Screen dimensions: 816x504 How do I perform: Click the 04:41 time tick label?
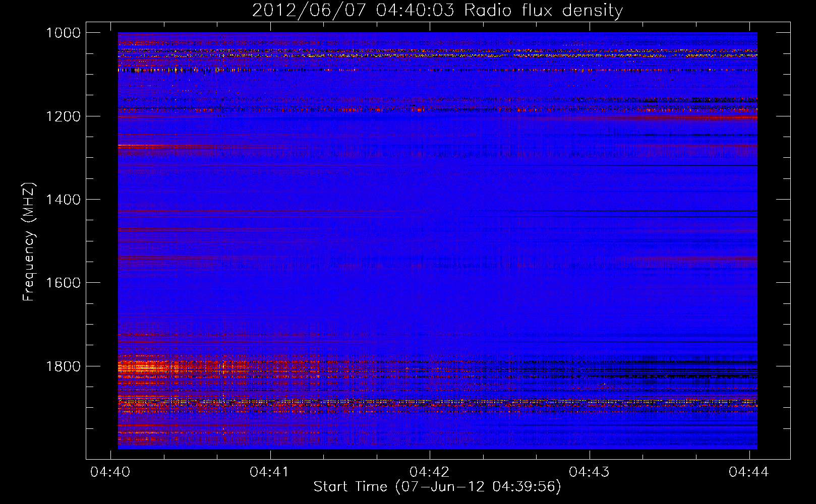(x=270, y=472)
